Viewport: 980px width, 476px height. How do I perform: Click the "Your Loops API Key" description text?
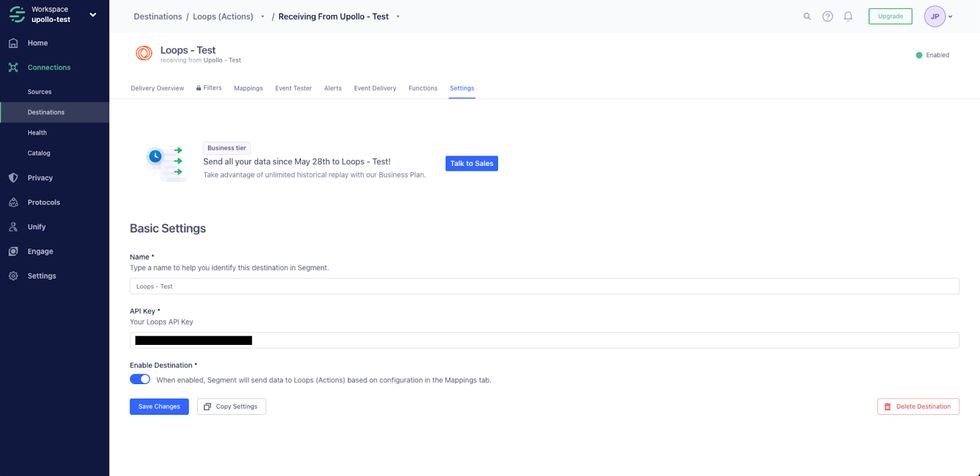(162, 322)
